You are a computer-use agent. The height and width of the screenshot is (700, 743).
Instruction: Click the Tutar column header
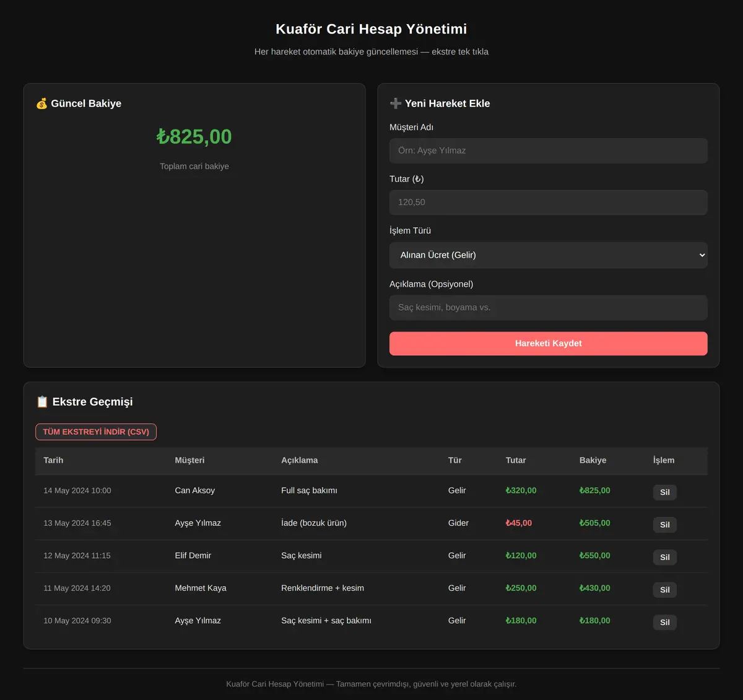516,460
